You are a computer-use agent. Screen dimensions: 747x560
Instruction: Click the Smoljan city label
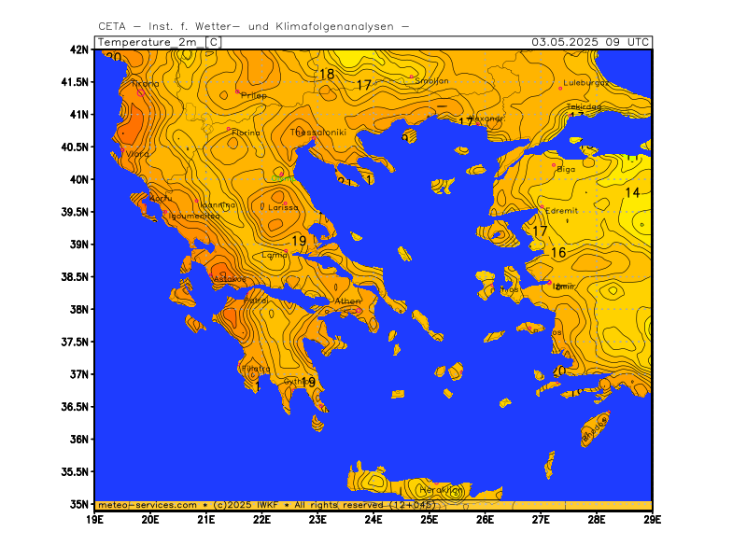click(432, 81)
